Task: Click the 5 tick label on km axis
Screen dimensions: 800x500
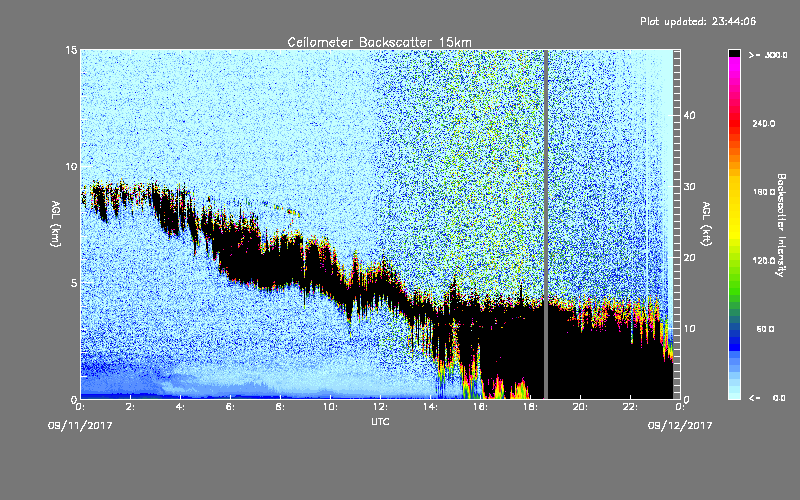Action: coord(74,283)
